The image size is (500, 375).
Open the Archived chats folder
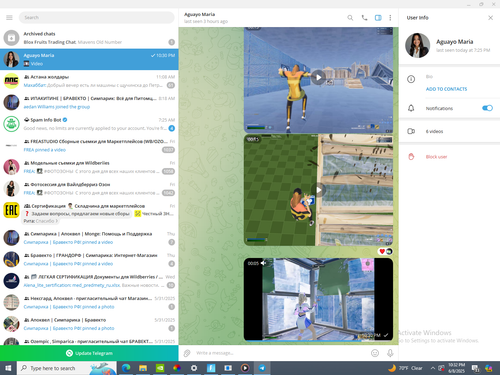89,38
